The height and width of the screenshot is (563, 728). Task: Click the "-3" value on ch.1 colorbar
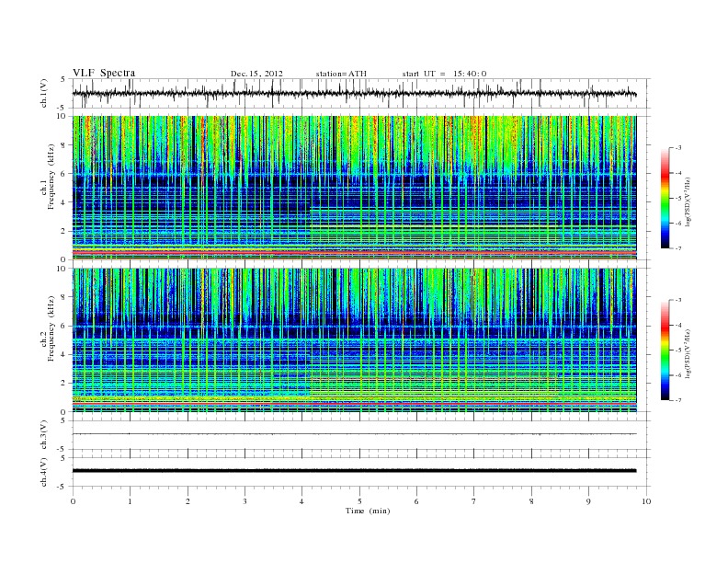point(677,148)
